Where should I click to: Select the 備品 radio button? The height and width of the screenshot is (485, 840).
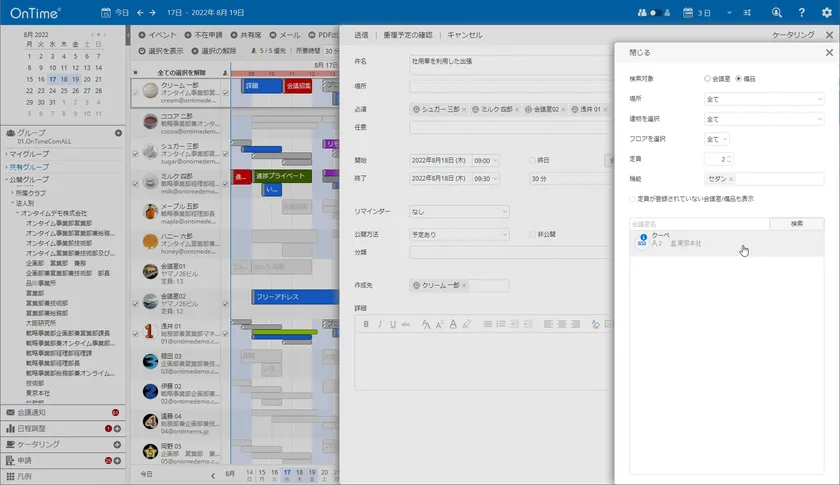[739, 78]
